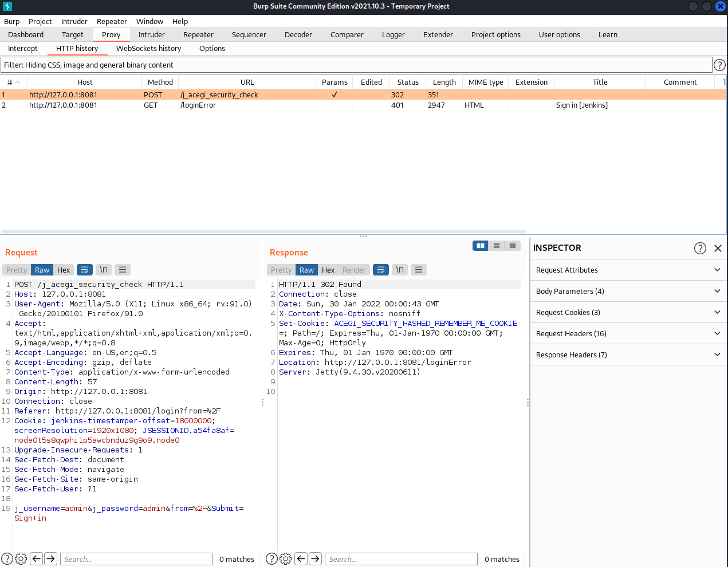The width and height of the screenshot is (728, 567).
Task: Expand Request Cookies (3) section
Action: pos(628,312)
